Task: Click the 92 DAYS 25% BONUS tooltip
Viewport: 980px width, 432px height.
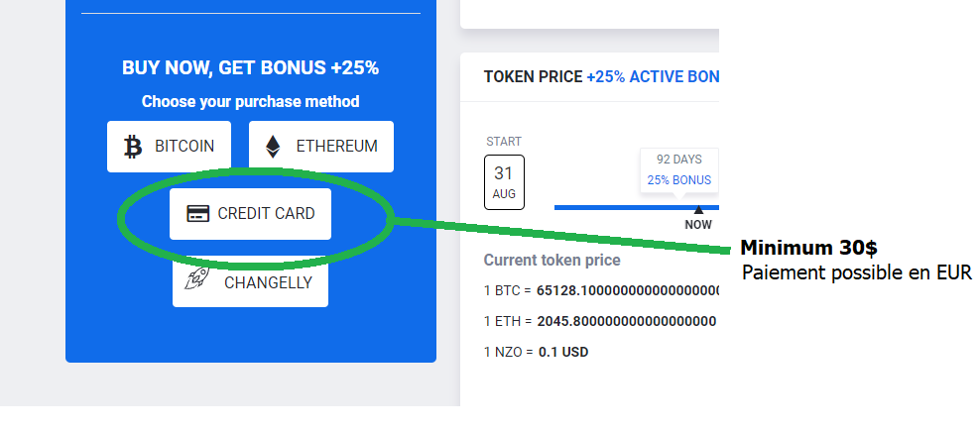Action: click(678, 169)
